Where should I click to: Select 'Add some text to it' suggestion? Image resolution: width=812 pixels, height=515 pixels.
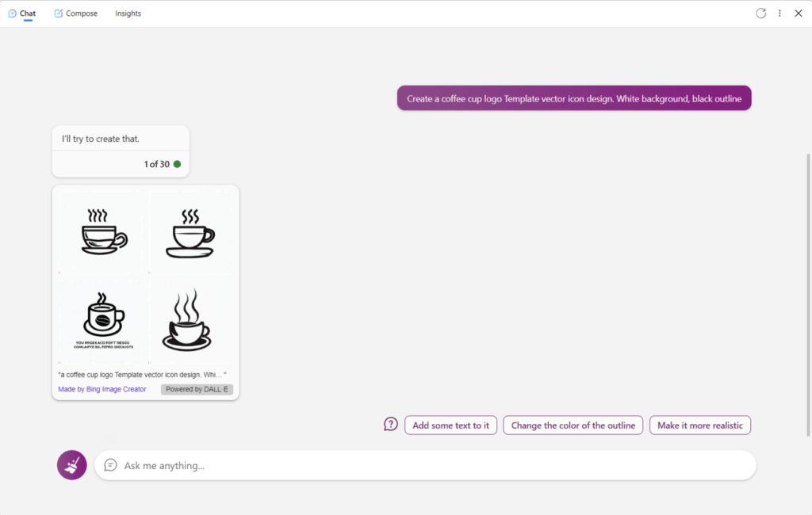tap(450, 425)
